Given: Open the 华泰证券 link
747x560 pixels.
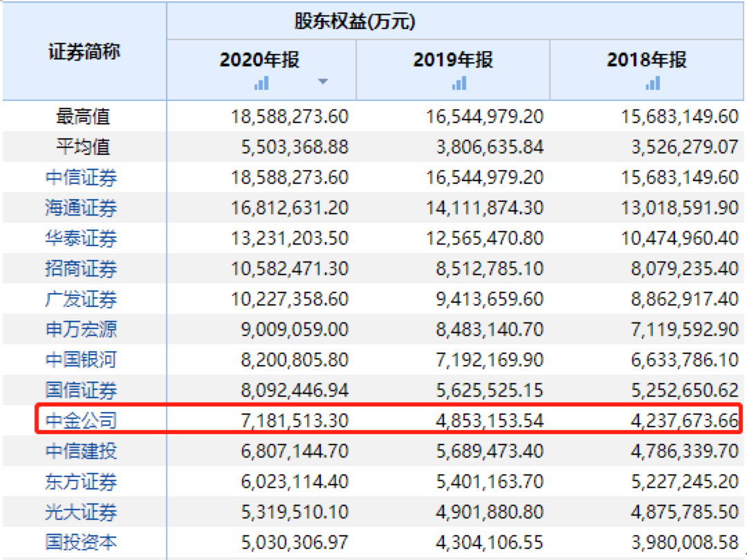Looking at the screenshot, I should point(82,238).
